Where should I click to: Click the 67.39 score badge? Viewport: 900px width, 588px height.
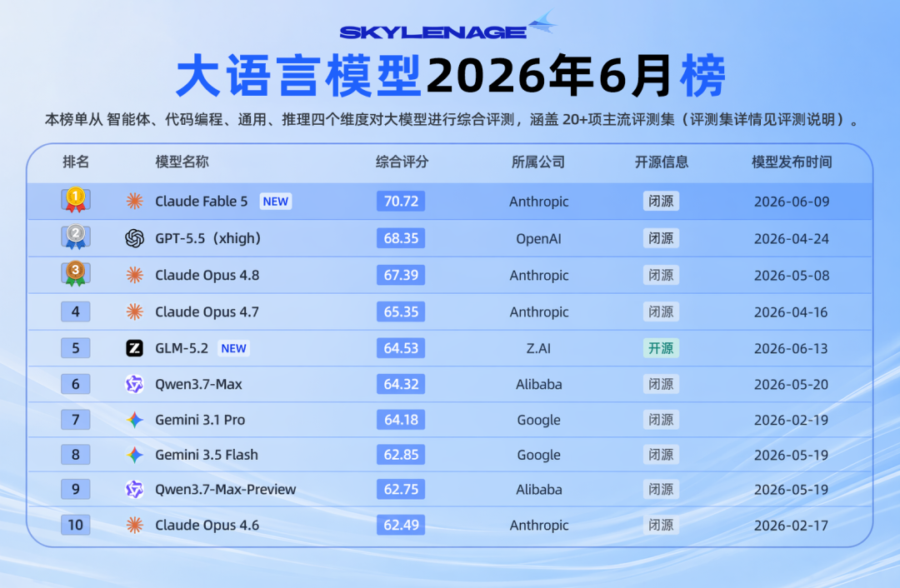[401, 275]
